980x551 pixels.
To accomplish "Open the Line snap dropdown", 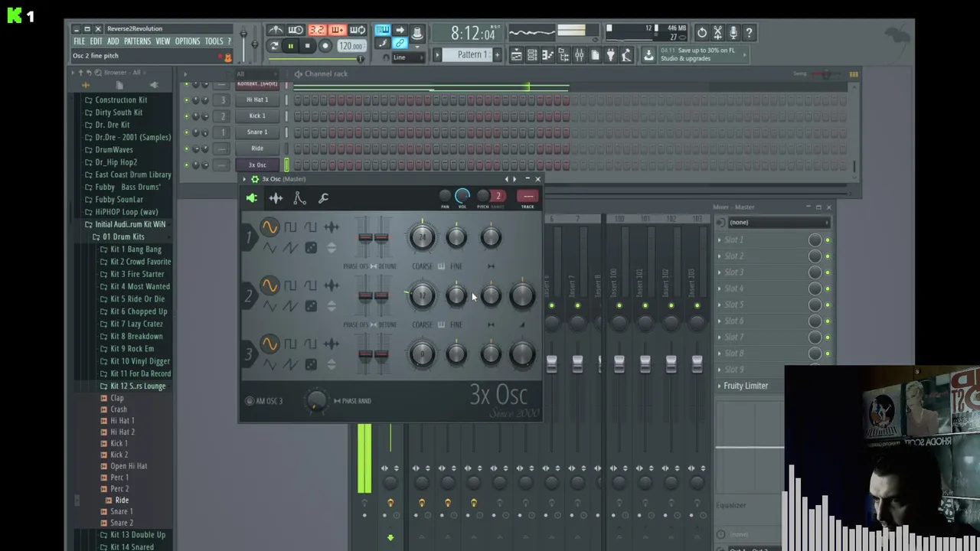I will click(408, 57).
